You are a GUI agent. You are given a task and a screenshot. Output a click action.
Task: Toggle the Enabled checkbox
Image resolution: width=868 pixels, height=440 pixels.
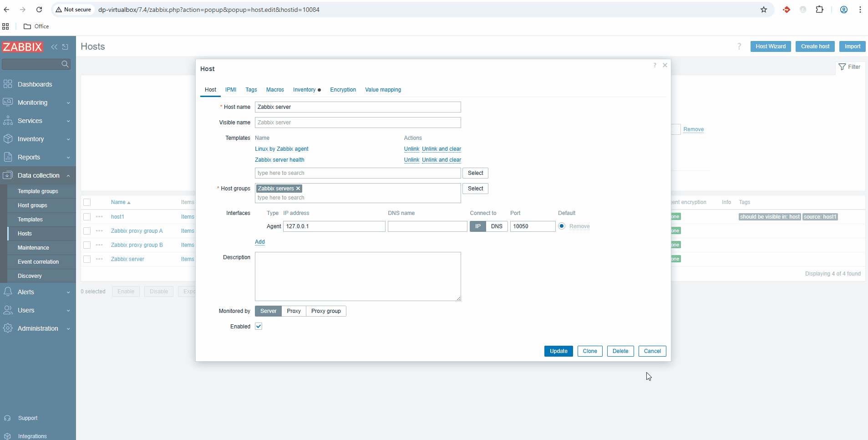pos(259,327)
